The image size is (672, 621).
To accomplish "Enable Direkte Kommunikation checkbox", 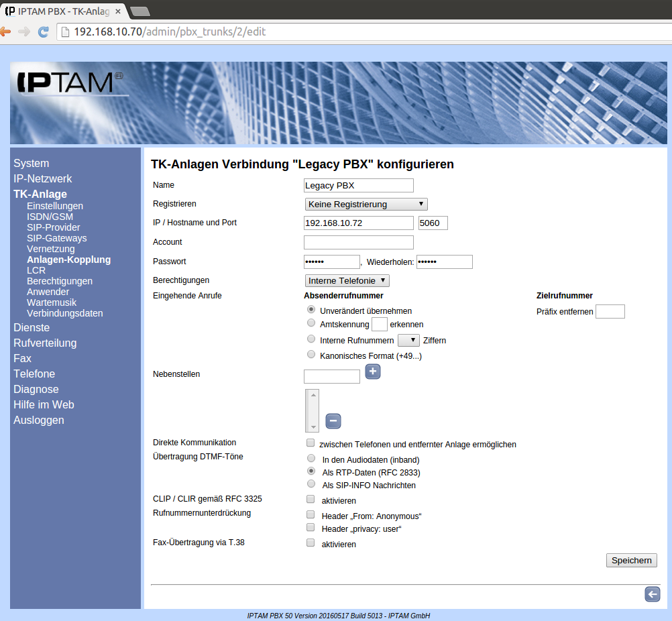I will click(311, 443).
